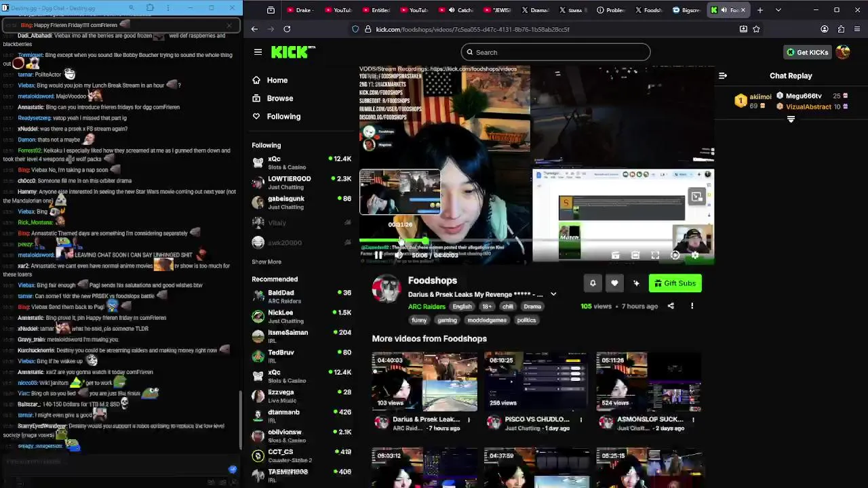Open options for Darius & Prsek Leak video
The width and height of the screenshot is (868, 488).
[x=469, y=420]
